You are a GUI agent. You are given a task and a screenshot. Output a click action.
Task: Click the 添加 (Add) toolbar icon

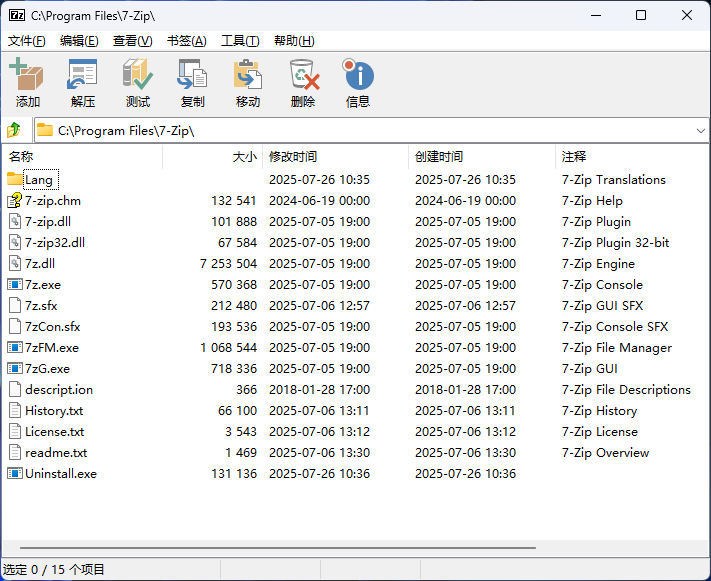(x=26, y=74)
